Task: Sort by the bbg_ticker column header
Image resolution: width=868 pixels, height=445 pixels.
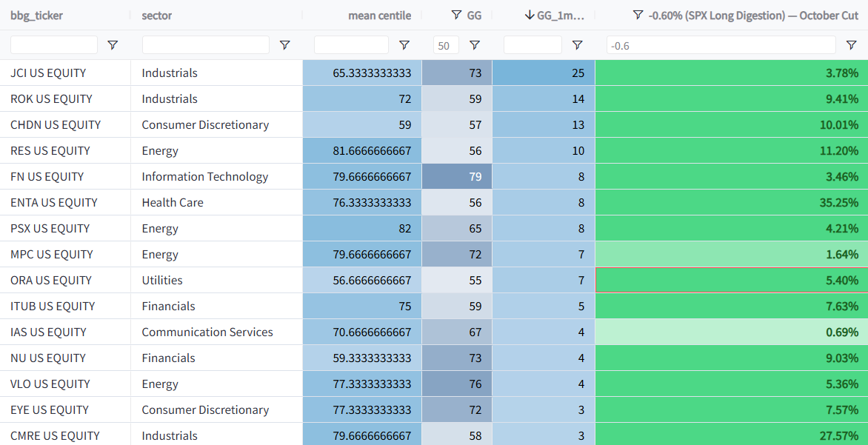Action: 36,16
